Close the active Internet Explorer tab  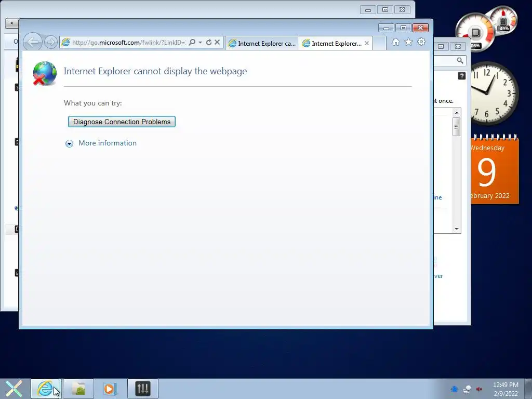click(367, 44)
